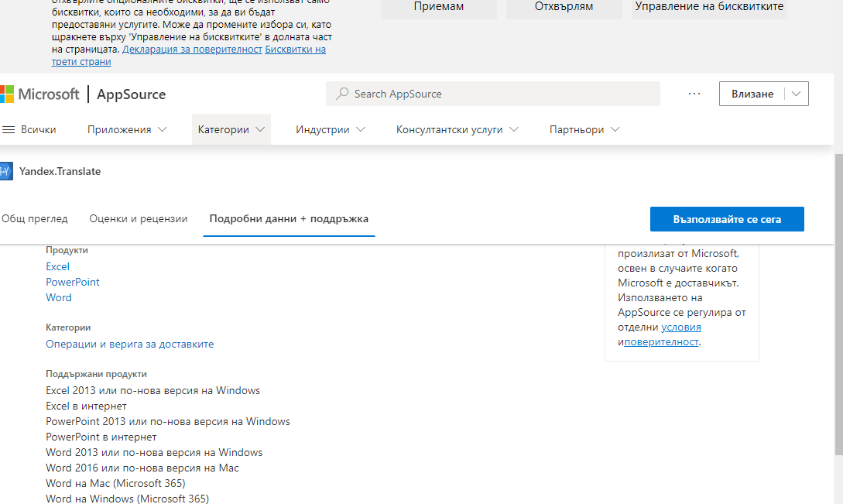Expand Консултантски услуги dropdown

(x=457, y=129)
